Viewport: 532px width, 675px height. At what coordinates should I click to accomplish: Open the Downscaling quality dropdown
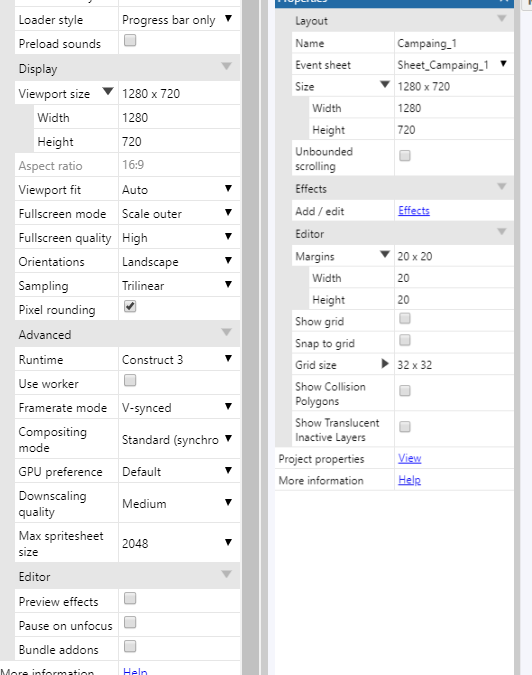pyautogui.click(x=179, y=503)
